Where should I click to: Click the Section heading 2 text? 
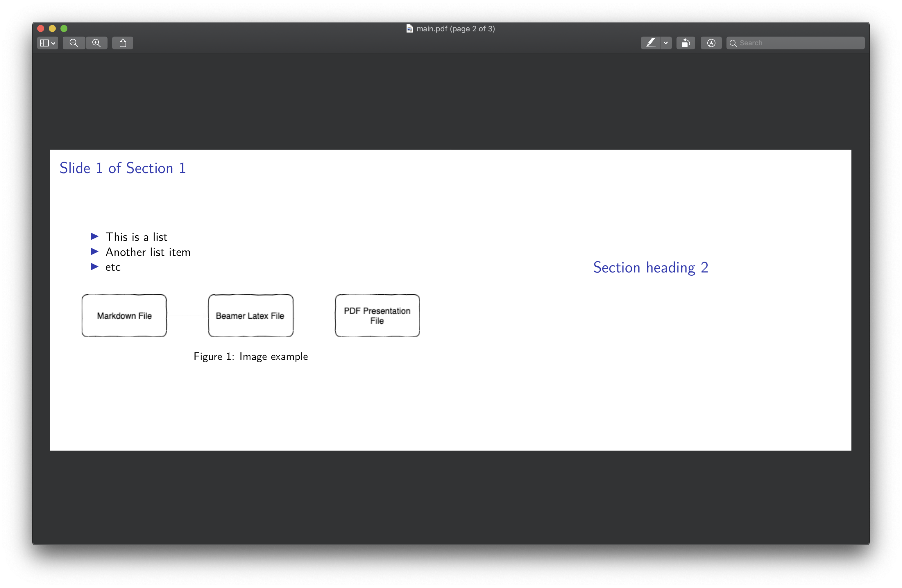click(x=650, y=268)
